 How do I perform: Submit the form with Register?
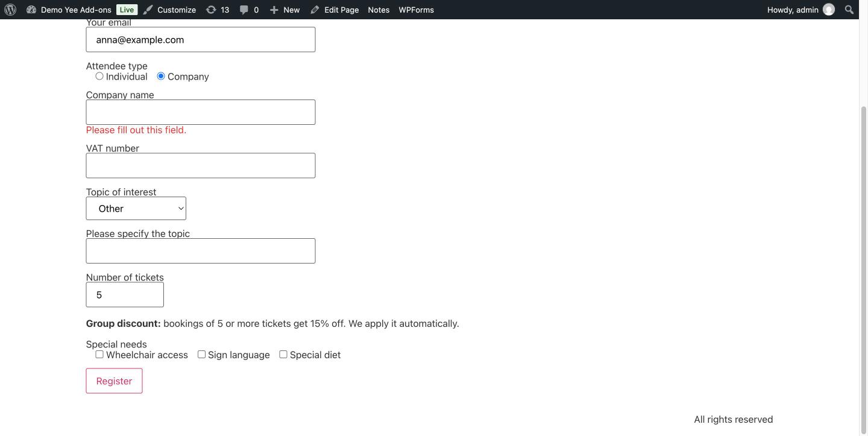pyautogui.click(x=114, y=381)
